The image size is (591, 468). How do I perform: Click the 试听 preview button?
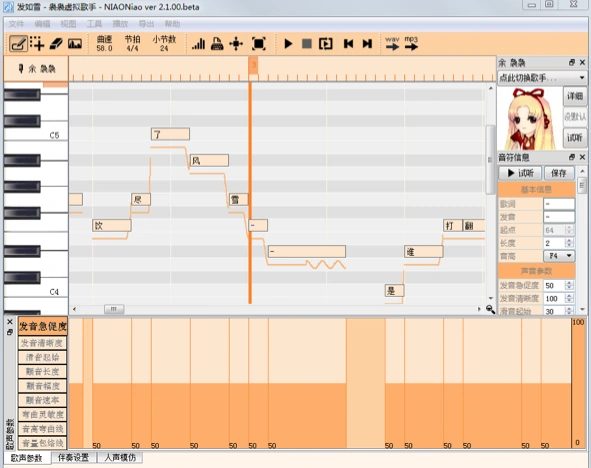520,173
